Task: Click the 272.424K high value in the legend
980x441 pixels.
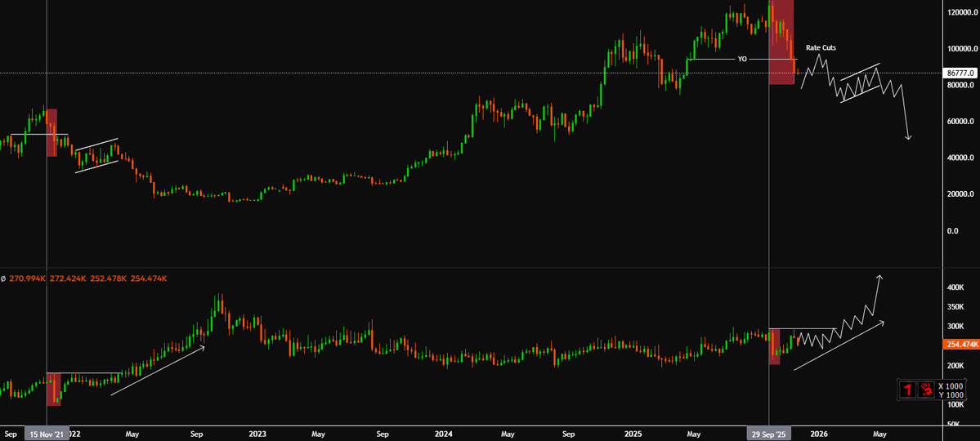Action: pos(67,278)
